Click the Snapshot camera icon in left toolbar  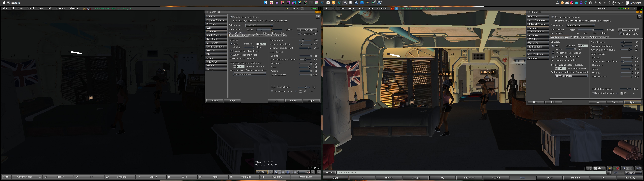(x=108, y=177)
